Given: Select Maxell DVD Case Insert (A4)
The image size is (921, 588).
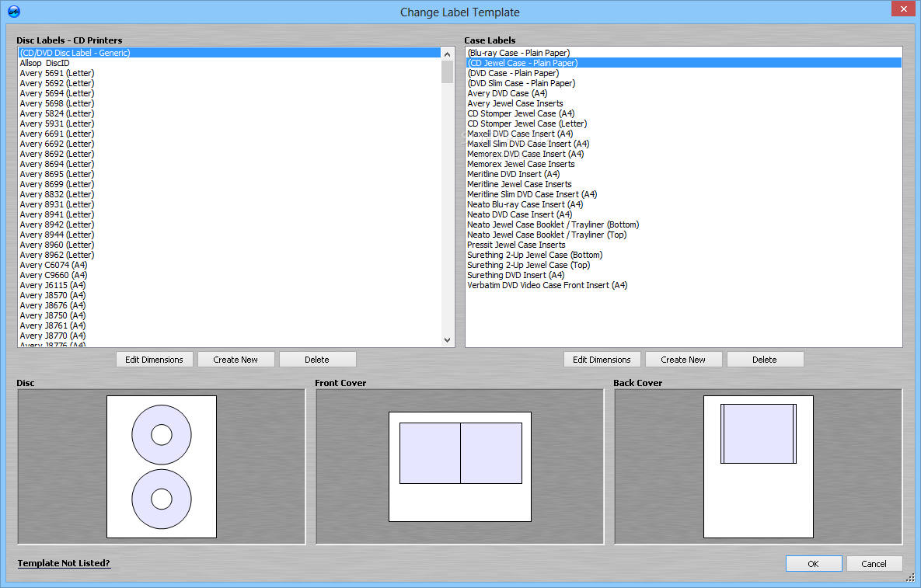Looking at the screenshot, I should pos(684,134).
